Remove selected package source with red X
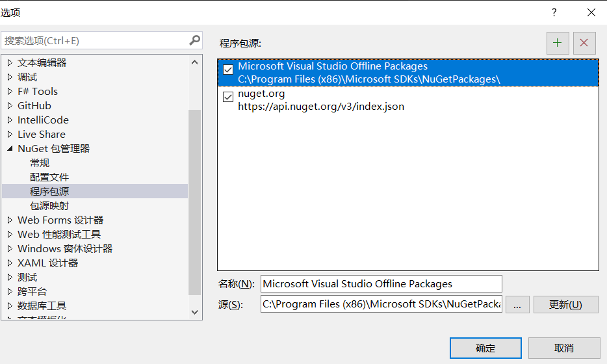This screenshot has height=364, width=607. tap(584, 43)
